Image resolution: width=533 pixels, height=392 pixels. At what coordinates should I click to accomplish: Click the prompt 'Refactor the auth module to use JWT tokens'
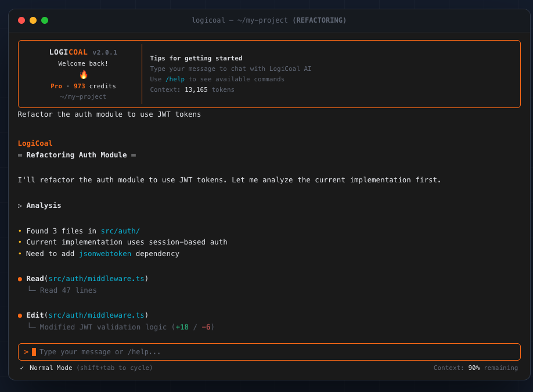[x=109, y=114]
